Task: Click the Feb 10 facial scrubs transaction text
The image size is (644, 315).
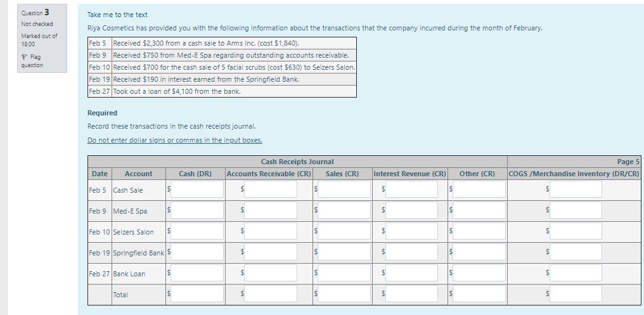Action: click(x=234, y=67)
